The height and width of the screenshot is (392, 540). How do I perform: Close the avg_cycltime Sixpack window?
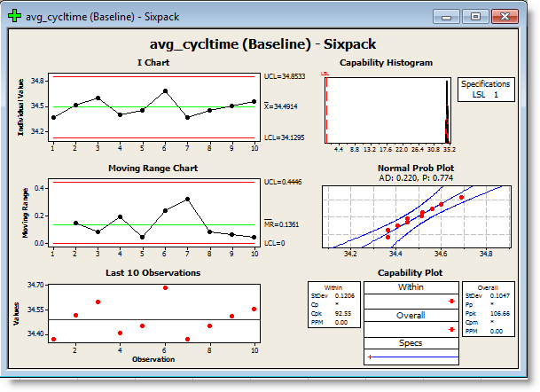coord(505,16)
